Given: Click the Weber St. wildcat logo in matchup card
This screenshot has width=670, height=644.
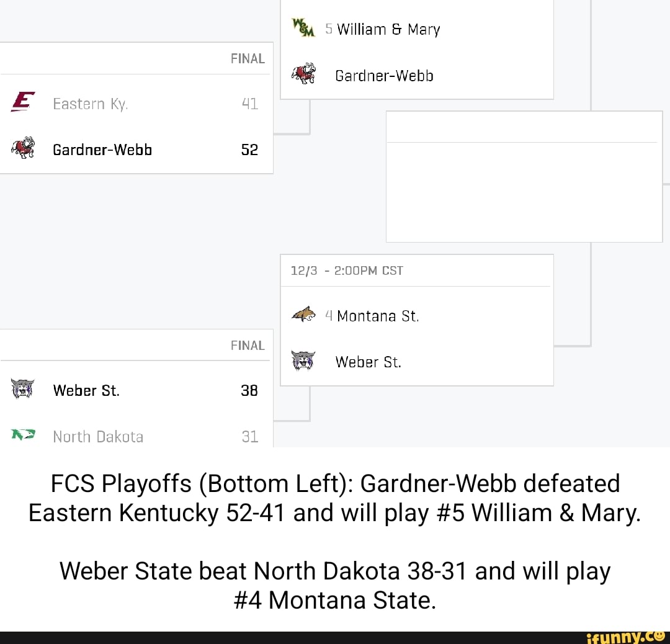Looking at the screenshot, I should 303,360.
